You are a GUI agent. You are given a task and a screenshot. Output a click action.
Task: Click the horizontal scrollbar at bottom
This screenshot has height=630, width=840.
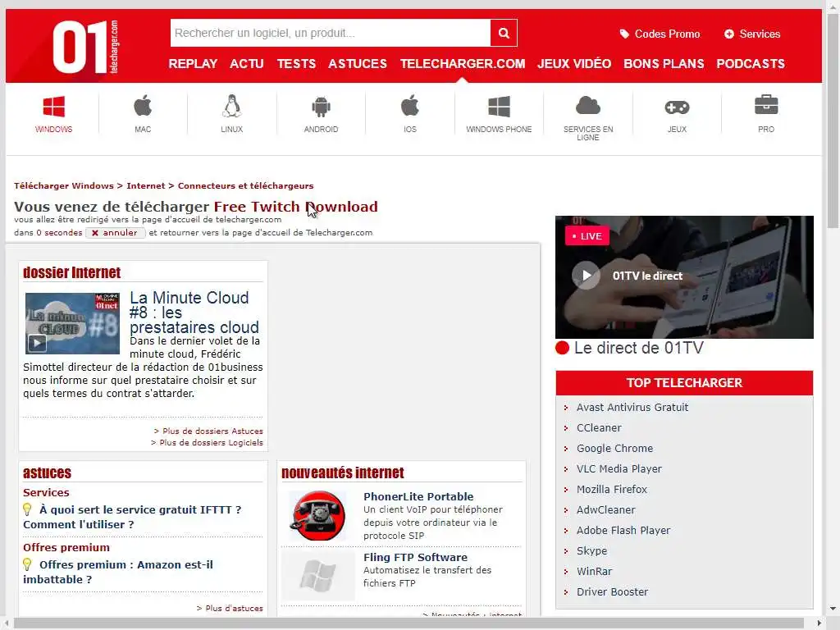tap(409, 623)
